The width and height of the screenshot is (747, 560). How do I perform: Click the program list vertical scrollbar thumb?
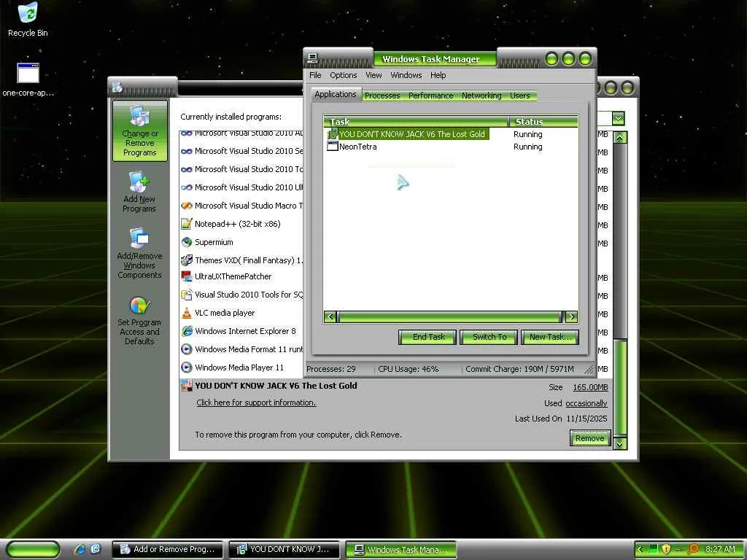[620, 387]
